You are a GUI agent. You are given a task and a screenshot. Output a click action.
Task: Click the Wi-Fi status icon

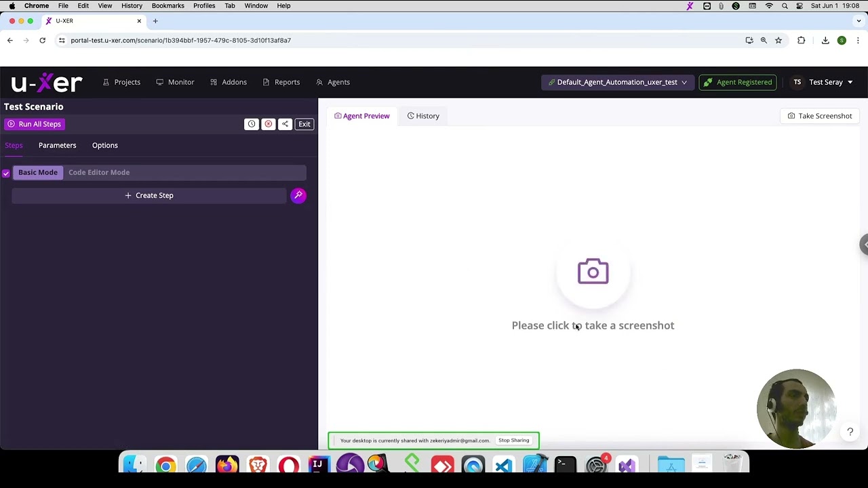point(769,6)
